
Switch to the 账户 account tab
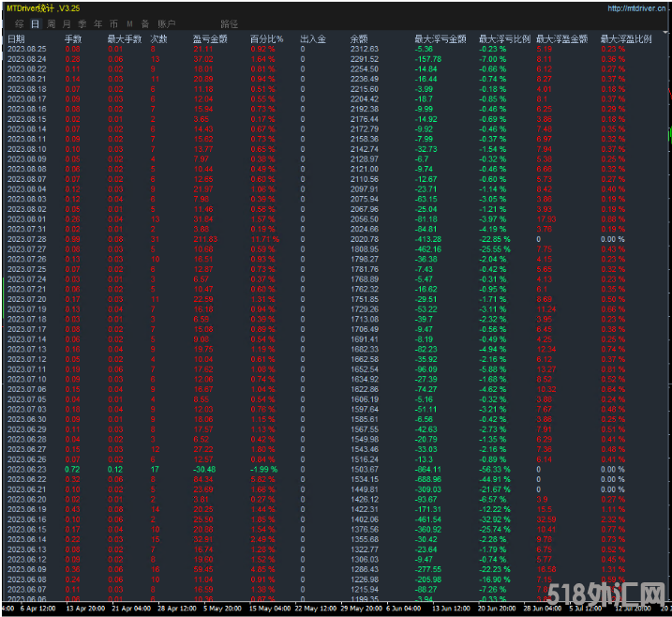coord(167,23)
